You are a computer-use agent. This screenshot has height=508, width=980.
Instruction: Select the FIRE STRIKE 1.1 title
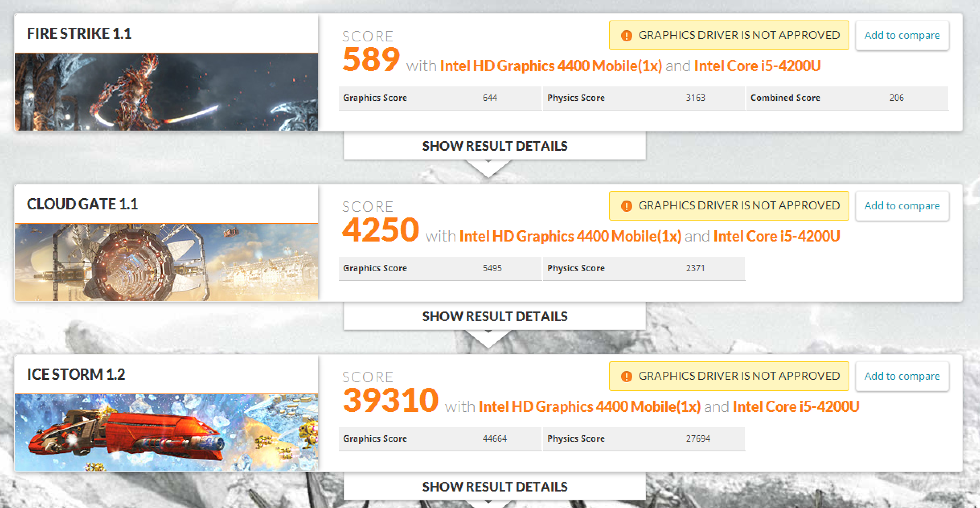click(79, 34)
